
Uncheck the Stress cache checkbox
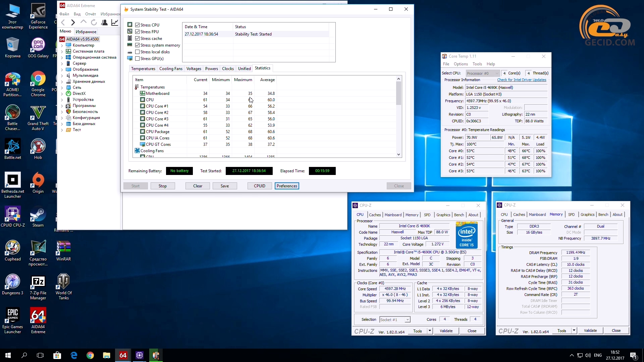137,39
